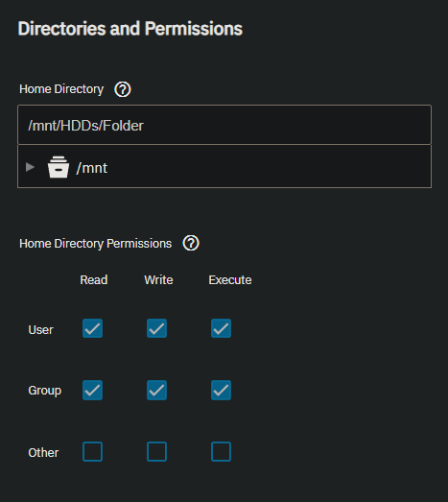Enable Other Read permission

pyautogui.click(x=92, y=451)
